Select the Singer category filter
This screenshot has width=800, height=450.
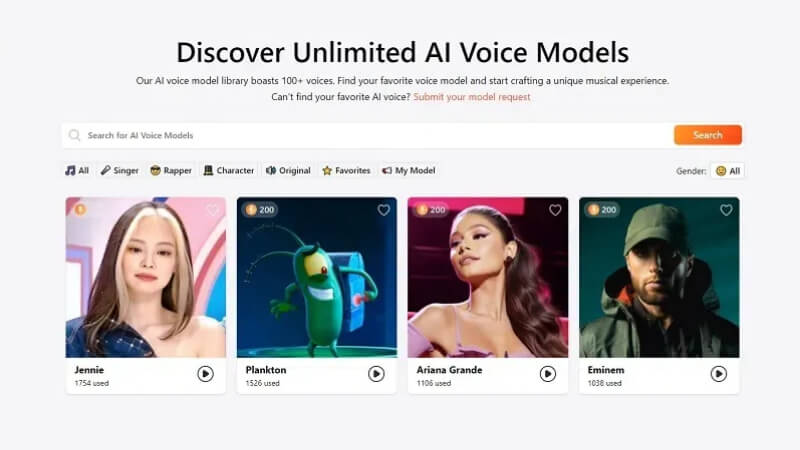119,170
